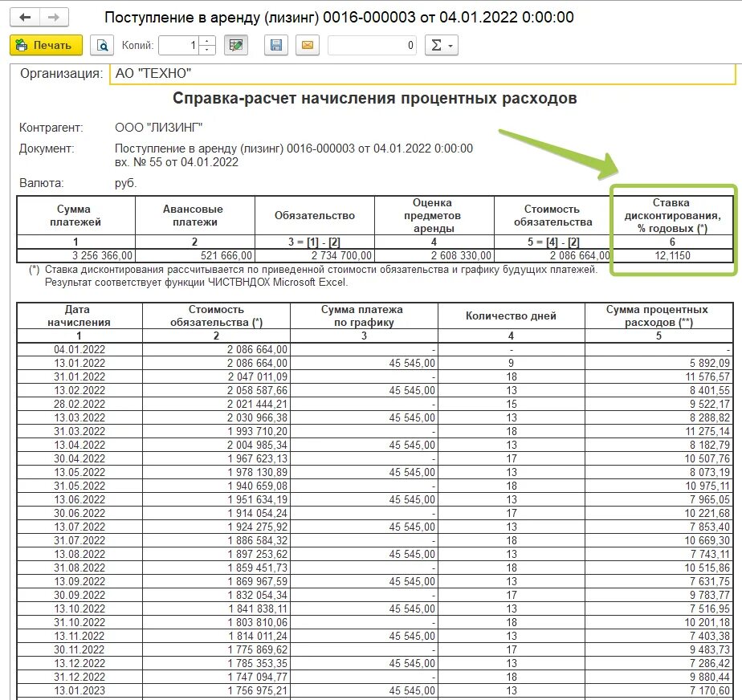
Task: Select cell 521 666,00 in Авансовые платежи
Action: point(195,256)
